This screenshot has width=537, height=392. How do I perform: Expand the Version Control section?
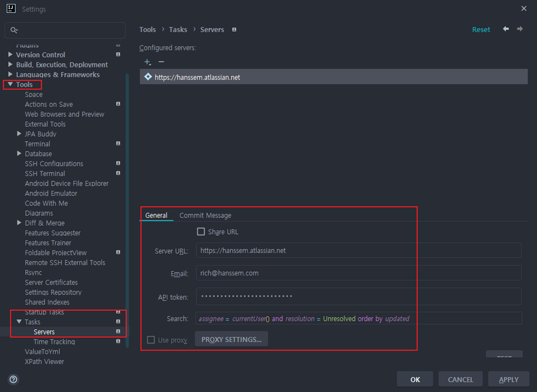pos(10,54)
